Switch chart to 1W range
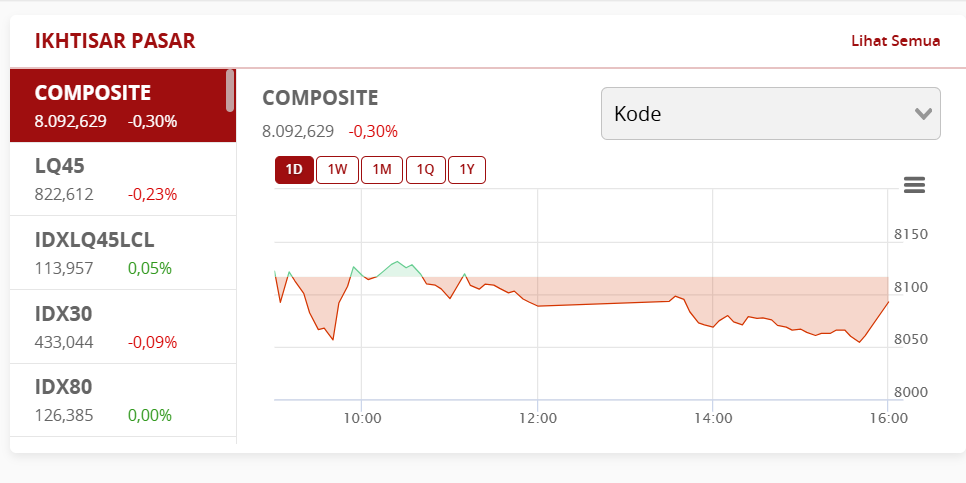The width and height of the screenshot is (966, 483). 337,170
